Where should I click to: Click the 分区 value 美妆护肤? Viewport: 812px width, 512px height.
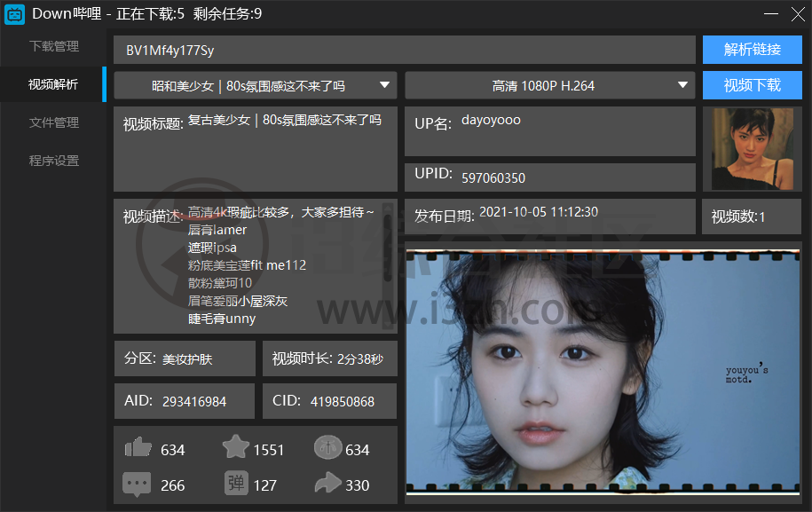tap(187, 359)
